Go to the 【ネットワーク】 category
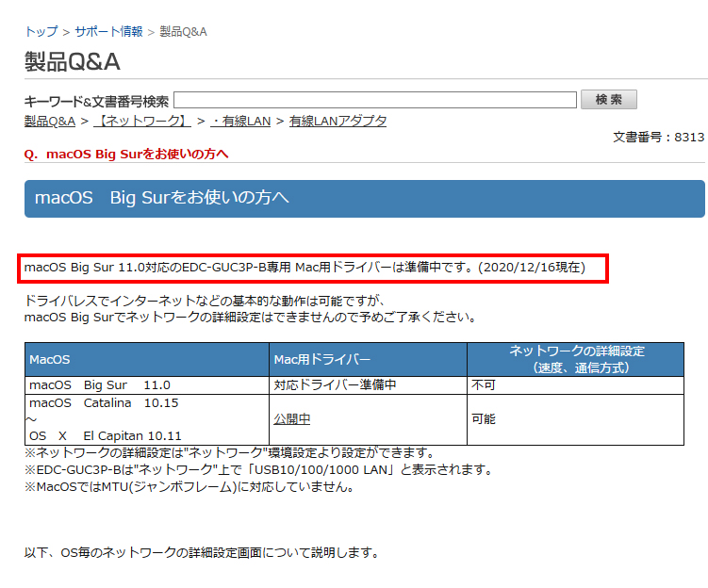 tap(144, 122)
